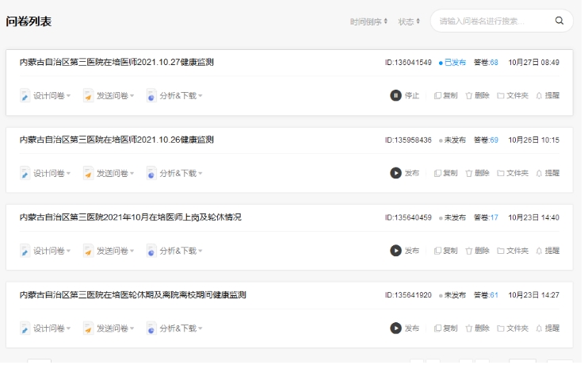Delete the 2021.10.26 health monitoring survey
This screenshot has height=365, width=588.
click(x=477, y=173)
